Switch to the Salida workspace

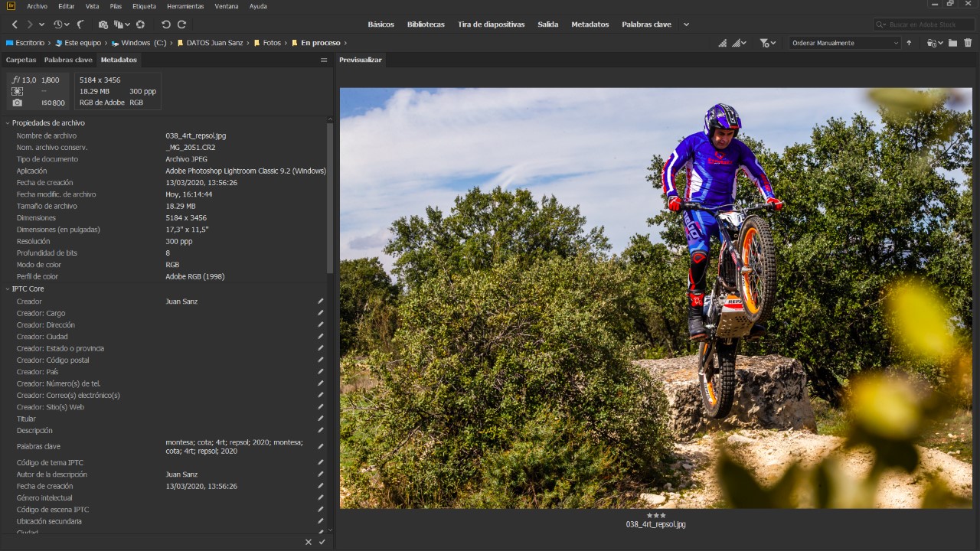click(x=548, y=24)
